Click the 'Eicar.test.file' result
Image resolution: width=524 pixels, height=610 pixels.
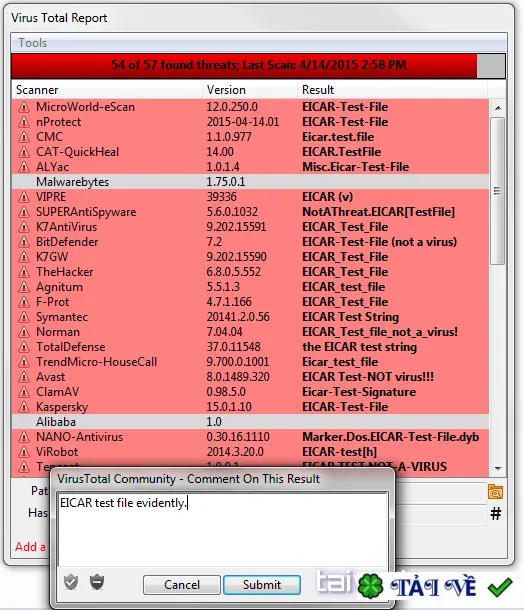pyautogui.click(x=338, y=137)
